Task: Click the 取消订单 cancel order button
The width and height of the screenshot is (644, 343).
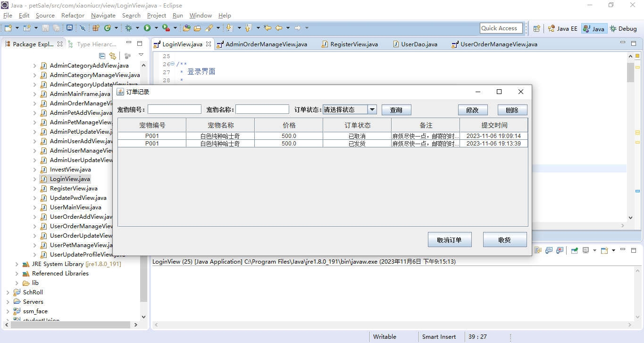Action: click(450, 240)
